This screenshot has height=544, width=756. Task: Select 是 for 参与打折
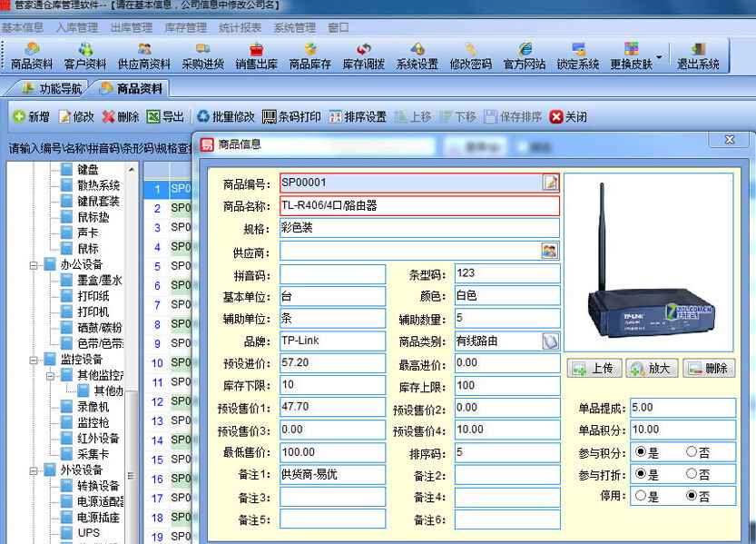point(641,473)
